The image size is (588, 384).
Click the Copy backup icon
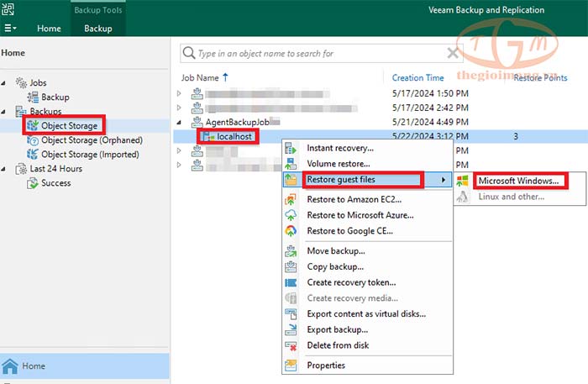coord(291,266)
